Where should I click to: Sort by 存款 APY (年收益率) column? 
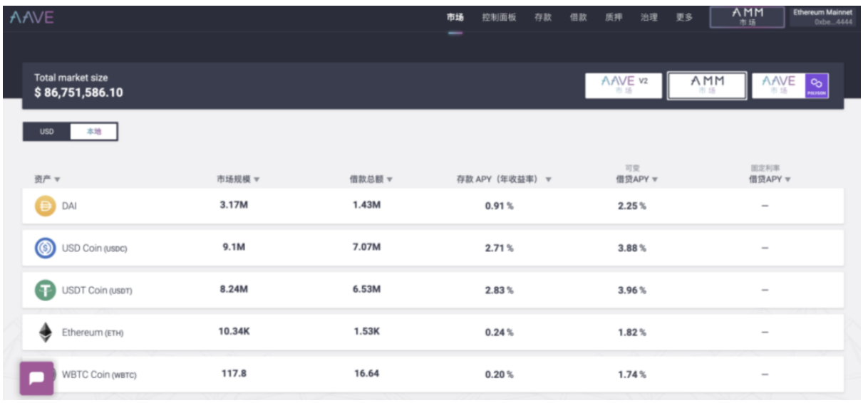(504, 179)
